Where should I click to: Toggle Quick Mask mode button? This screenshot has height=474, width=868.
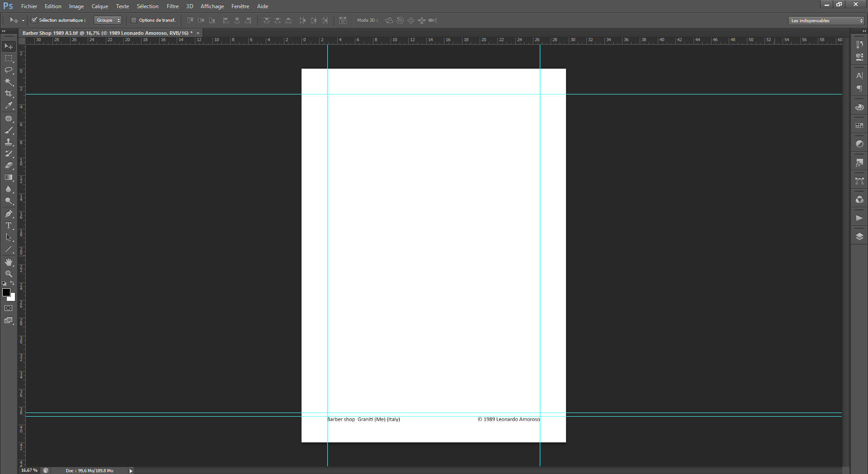click(x=9, y=308)
